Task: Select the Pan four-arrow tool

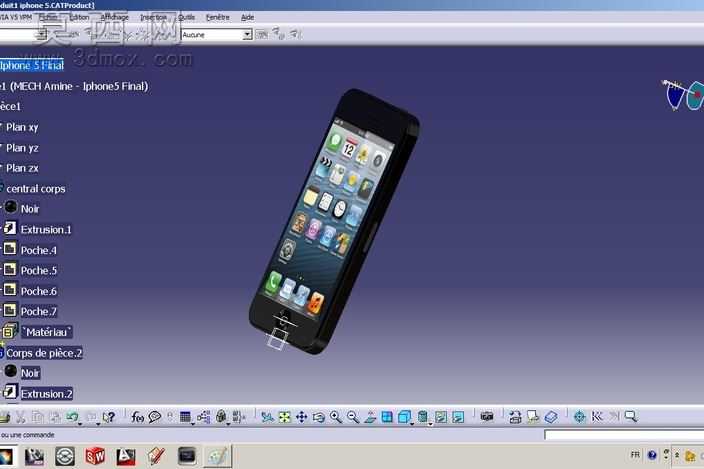Action: coord(301,417)
